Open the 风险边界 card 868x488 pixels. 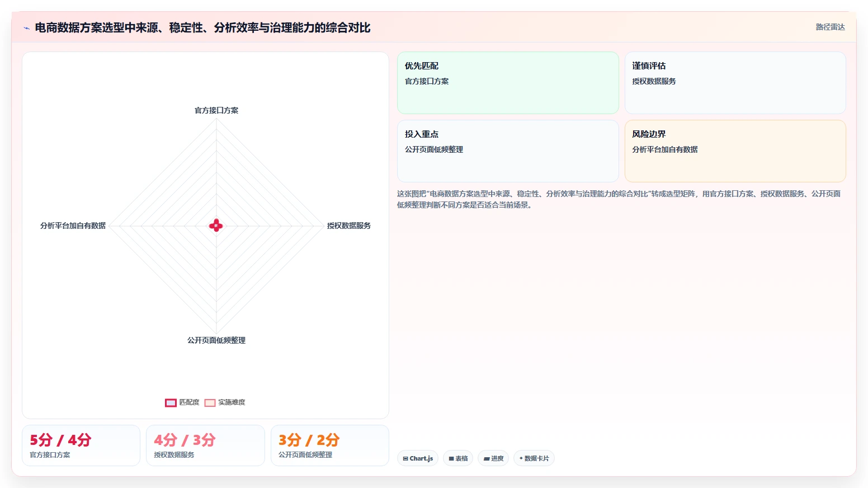pos(735,151)
